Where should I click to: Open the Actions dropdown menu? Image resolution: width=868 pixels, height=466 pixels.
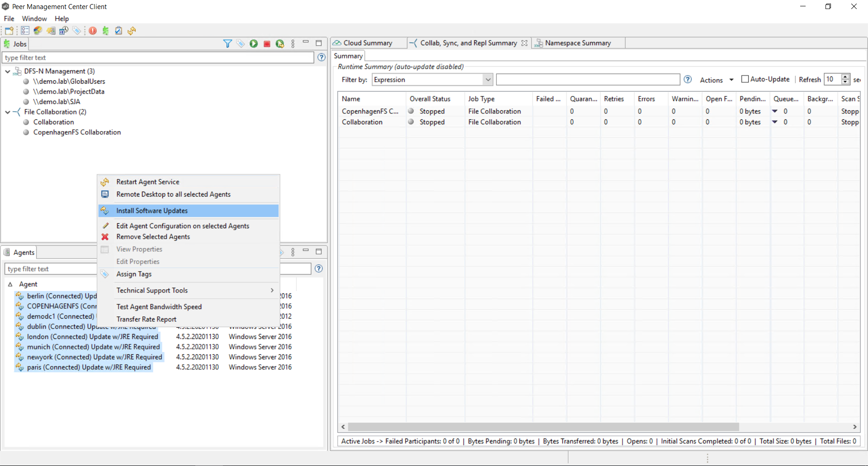(717, 80)
